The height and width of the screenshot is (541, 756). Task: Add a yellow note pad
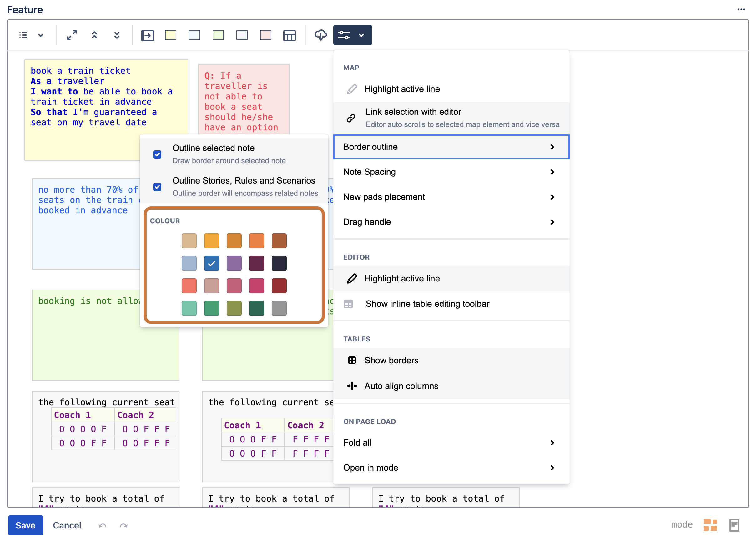point(171,35)
